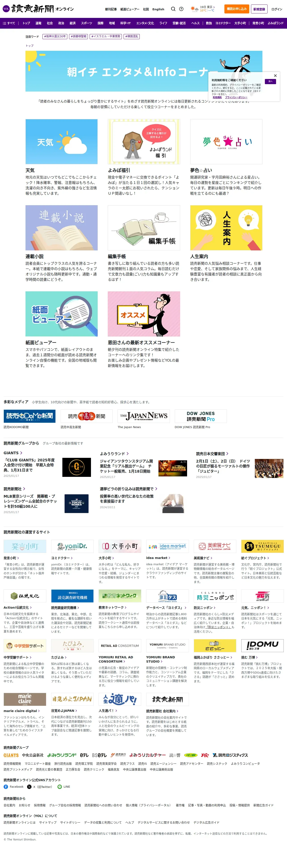Expand よみうりランド section chevron link
Viewport: 287px width, 868px height.
click(114, 454)
